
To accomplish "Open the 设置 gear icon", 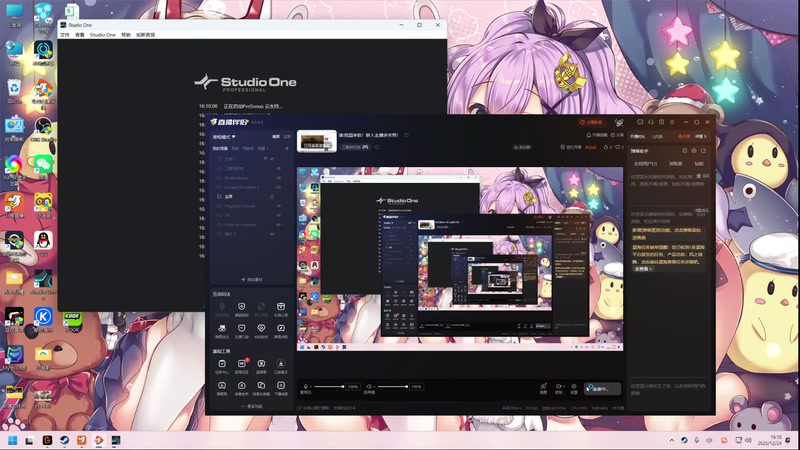I will click(573, 387).
